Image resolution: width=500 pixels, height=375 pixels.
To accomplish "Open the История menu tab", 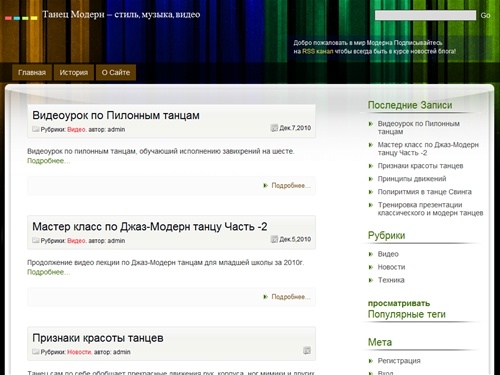I will click(x=74, y=73).
